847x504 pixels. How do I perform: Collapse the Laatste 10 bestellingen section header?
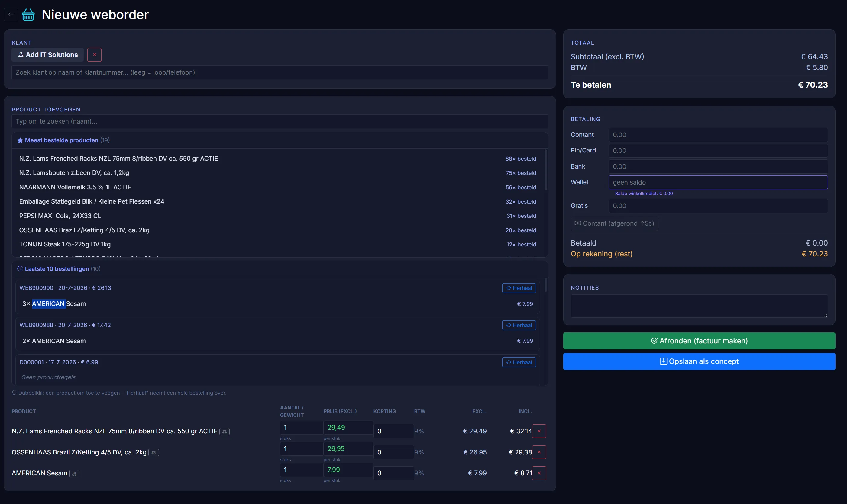(x=280, y=269)
